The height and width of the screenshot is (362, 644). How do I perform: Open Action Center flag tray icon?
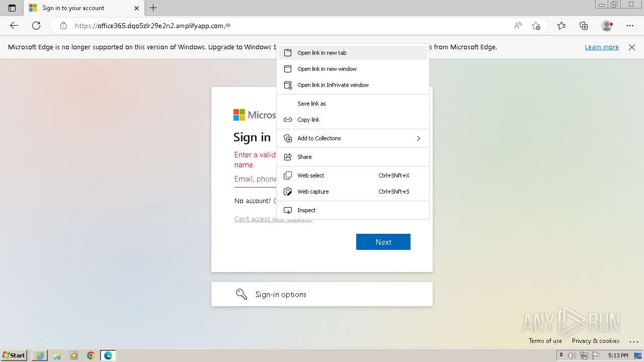[x=595, y=355]
